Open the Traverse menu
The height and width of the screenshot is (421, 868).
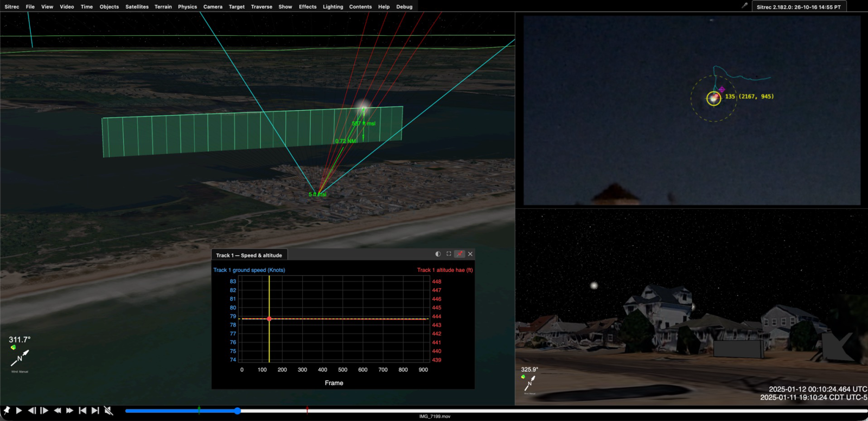261,7
